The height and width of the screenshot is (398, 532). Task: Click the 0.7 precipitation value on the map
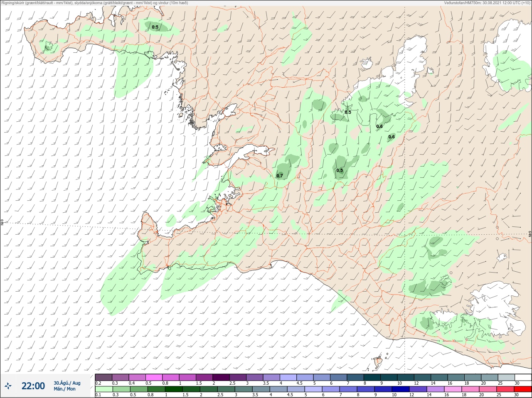click(x=280, y=176)
